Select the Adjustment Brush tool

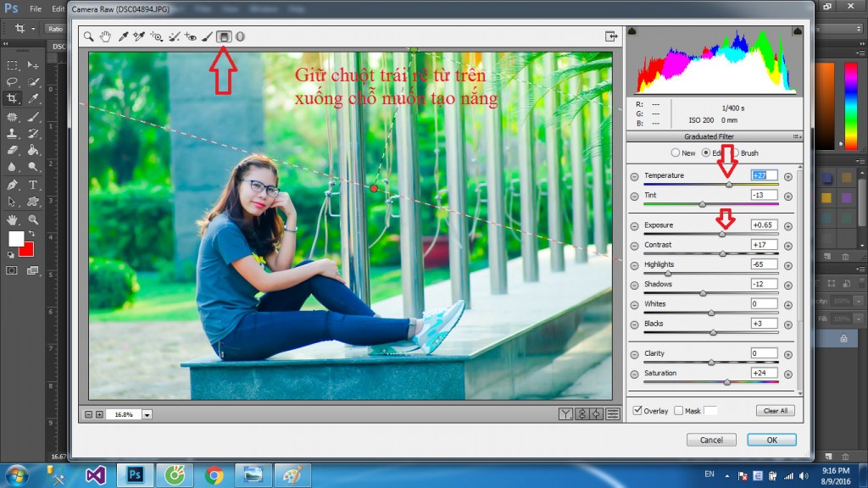206,36
